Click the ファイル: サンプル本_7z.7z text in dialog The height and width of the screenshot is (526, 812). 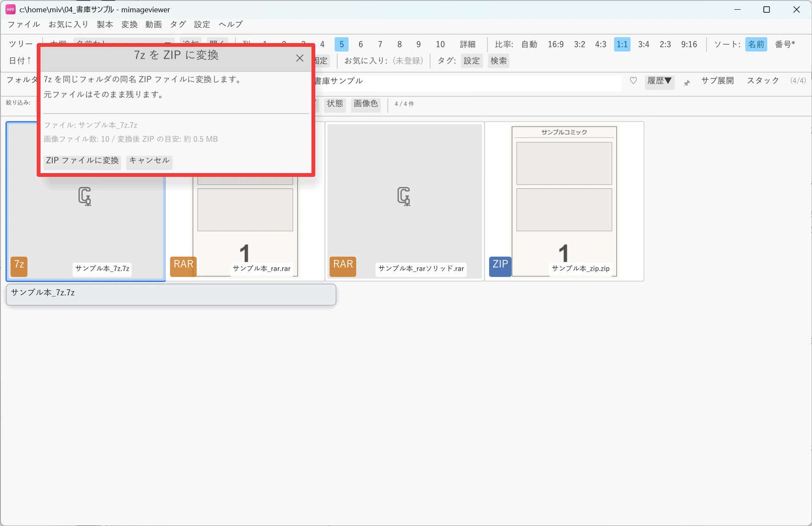tap(91, 125)
